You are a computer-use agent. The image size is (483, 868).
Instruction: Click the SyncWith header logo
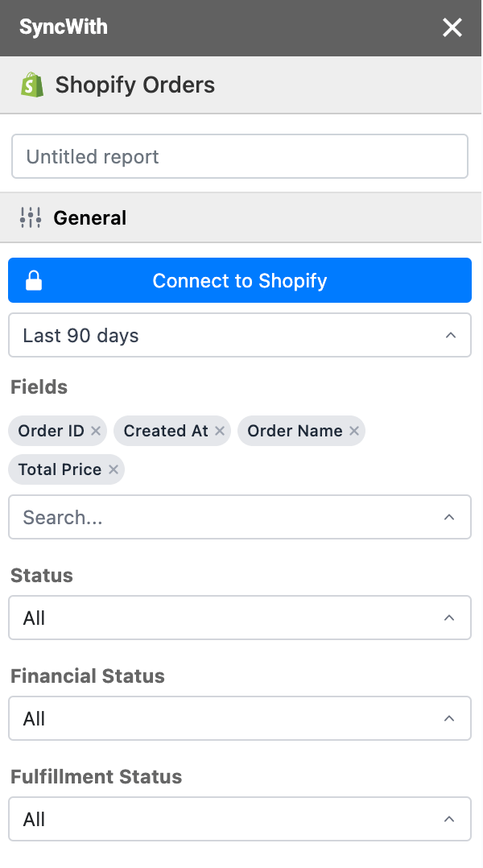coord(63,27)
